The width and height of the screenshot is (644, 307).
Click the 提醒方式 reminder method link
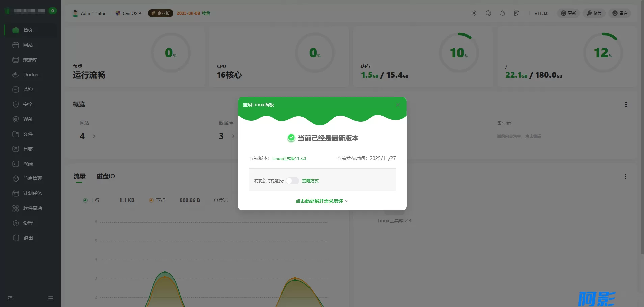(x=310, y=181)
